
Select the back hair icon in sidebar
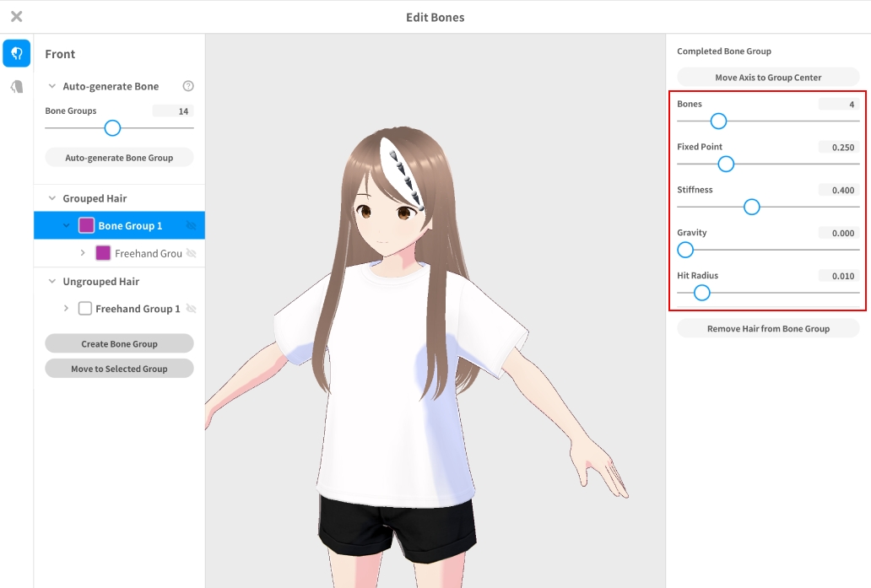(17, 86)
